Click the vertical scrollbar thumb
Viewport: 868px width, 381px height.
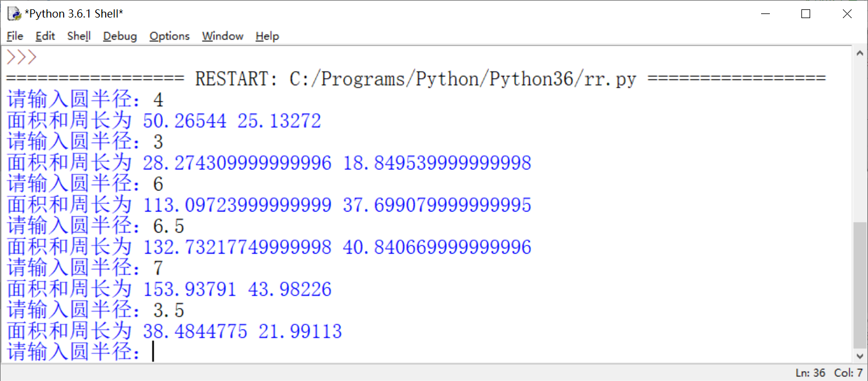point(860,285)
